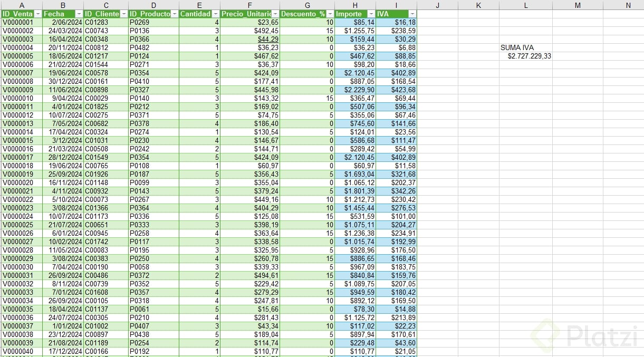Select column I header letter
Viewport: 644px width, 357px height.
click(396, 5)
